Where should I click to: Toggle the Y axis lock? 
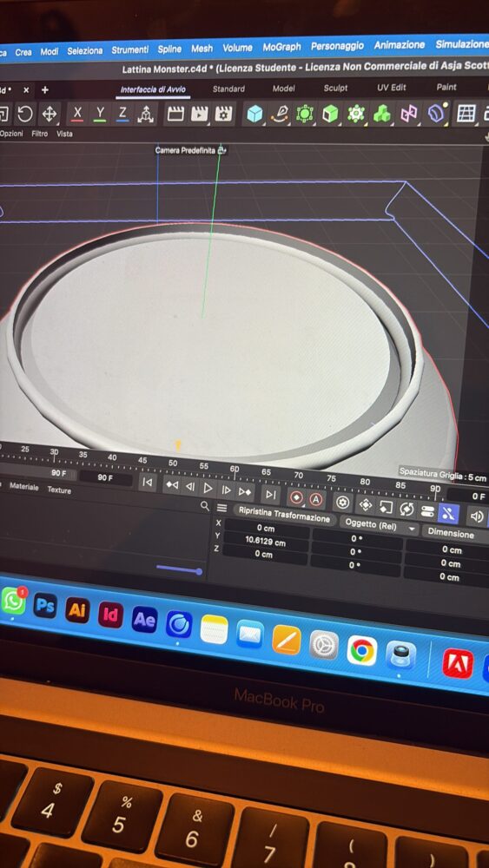point(100,114)
